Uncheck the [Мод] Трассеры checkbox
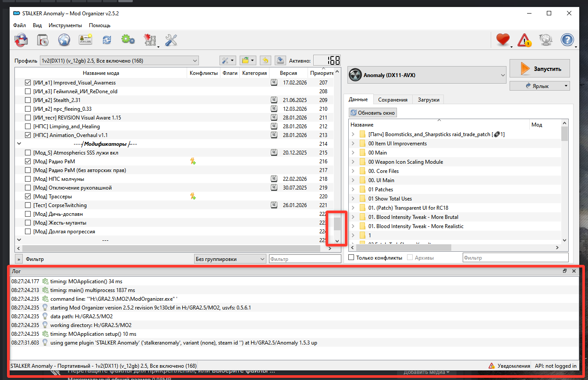 pos(28,197)
